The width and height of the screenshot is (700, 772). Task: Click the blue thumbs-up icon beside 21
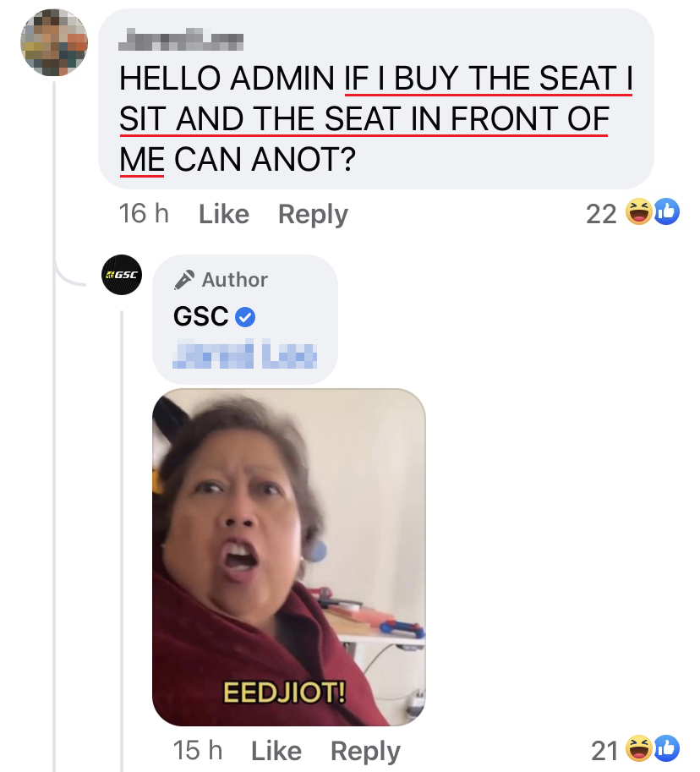click(665, 748)
